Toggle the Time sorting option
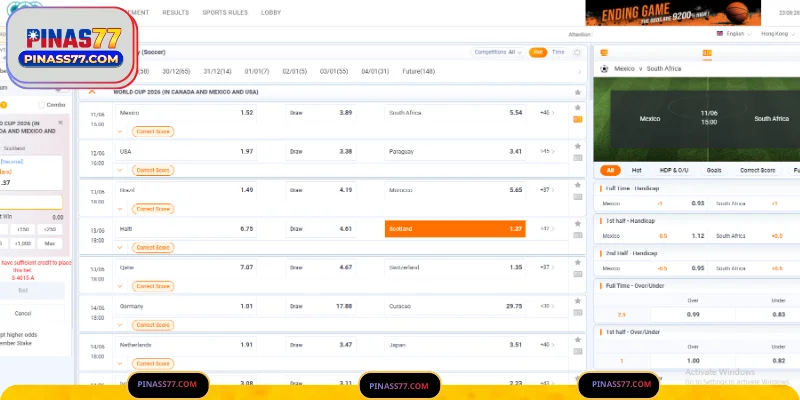The width and height of the screenshot is (800, 400). pyautogui.click(x=558, y=53)
